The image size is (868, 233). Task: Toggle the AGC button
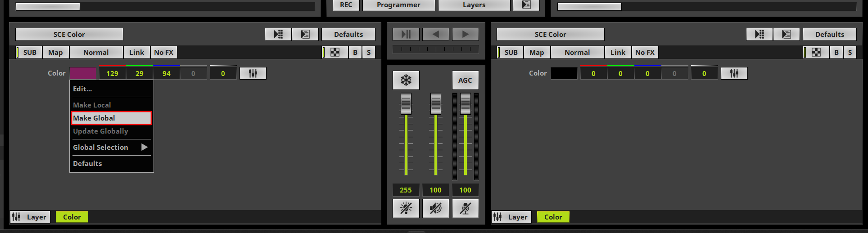pyautogui.click(x=466, y=81)
